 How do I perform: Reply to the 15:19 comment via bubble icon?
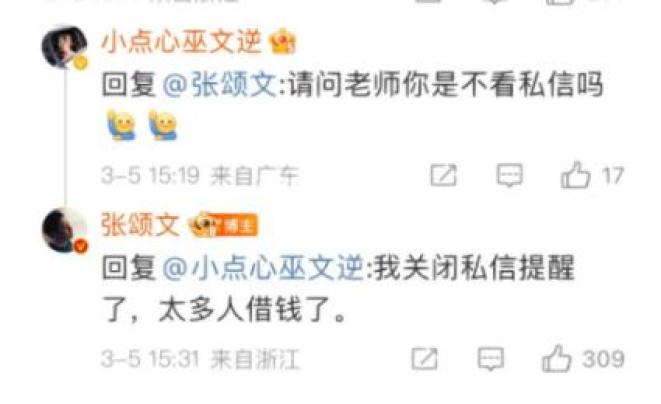pyautogui.click(x=510, y=175)
